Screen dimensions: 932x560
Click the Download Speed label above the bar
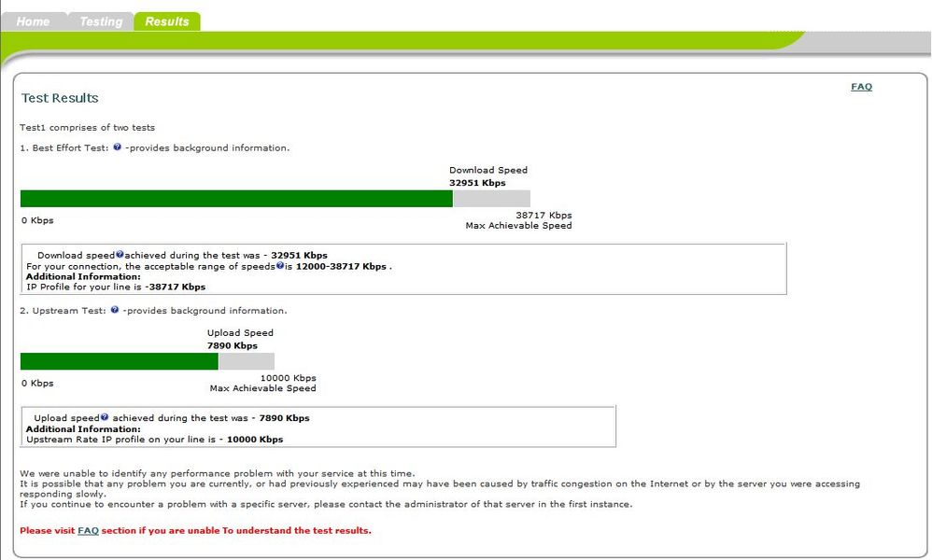click(x=488, y=170)
